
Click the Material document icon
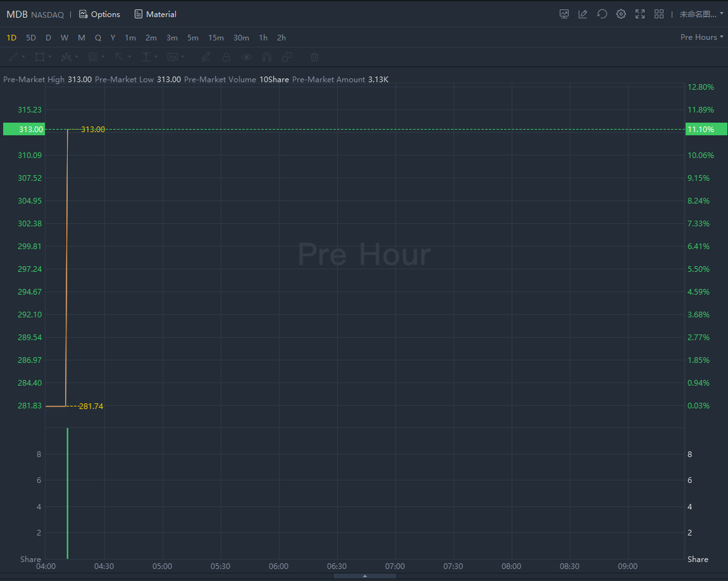[139, 14]
